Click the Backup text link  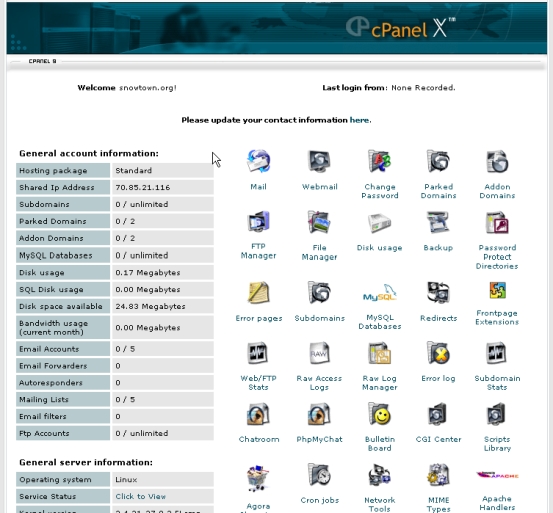pyautogui.click(x=438, y=248)
